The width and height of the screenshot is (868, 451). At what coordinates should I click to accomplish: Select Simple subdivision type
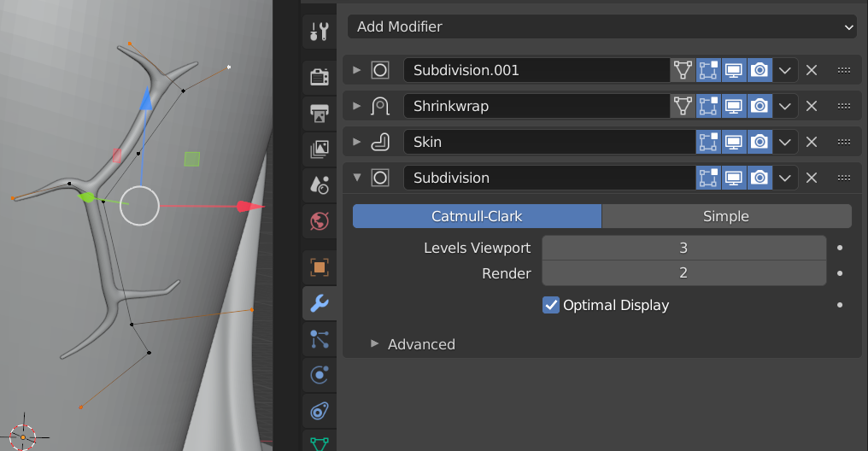click(726, 216)
